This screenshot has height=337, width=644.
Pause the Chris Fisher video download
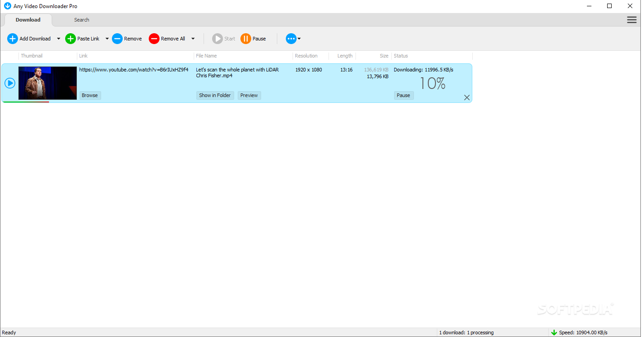[403, 95]
